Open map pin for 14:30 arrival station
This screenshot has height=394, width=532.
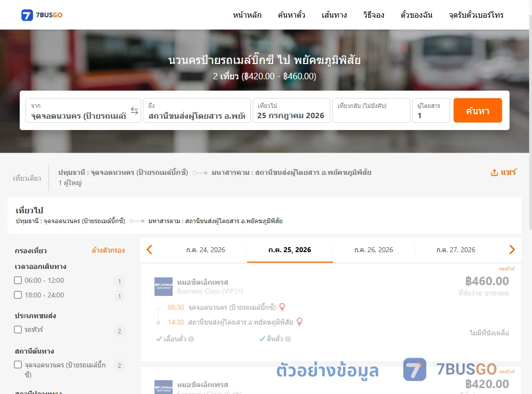pyautogui.click(x=299, y=322)
